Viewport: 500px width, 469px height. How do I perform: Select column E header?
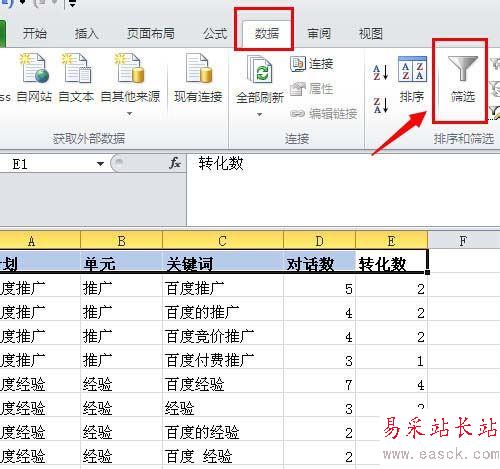(392, 241)
